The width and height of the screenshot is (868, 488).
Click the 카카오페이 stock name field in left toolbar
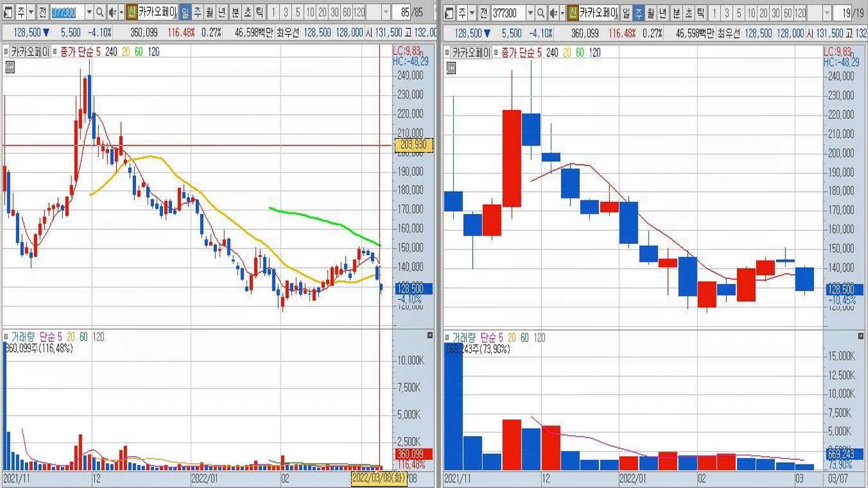(x=158, y=12)
